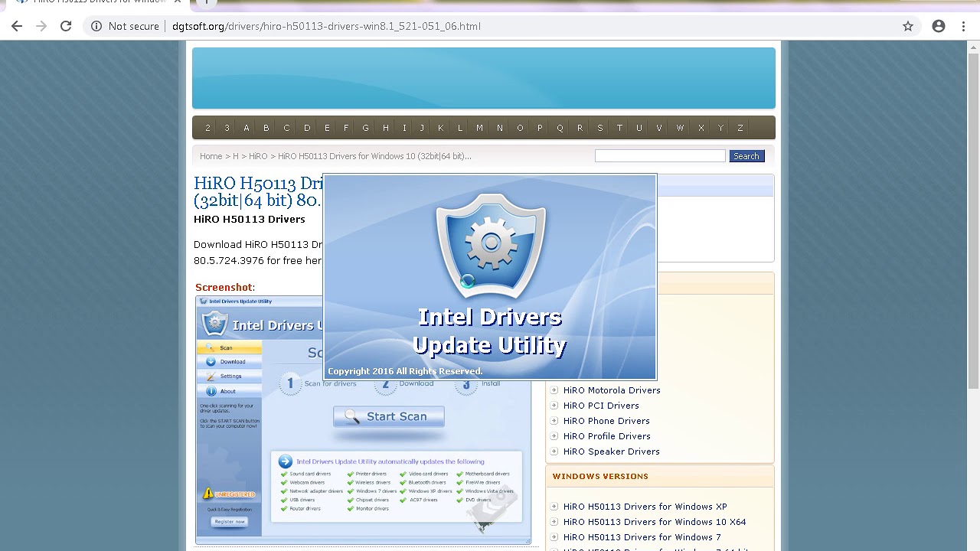
Task: Select Scan item in utility screenshot sidebar
Action: tap(229, 347)
